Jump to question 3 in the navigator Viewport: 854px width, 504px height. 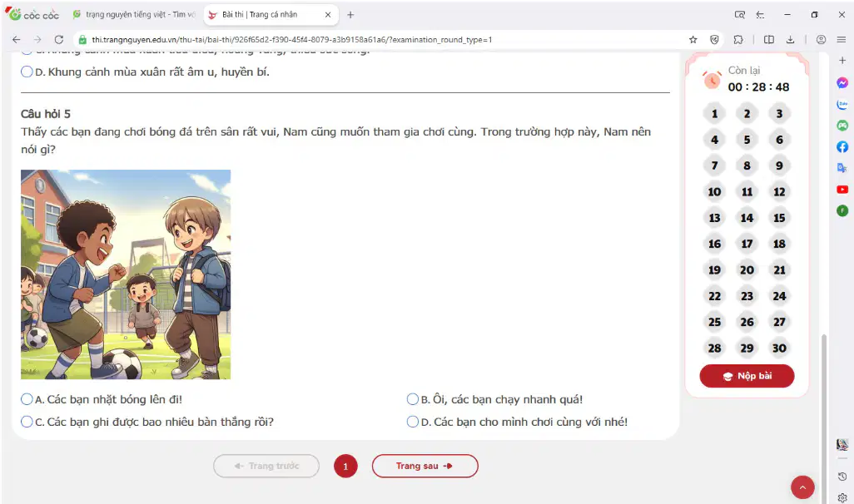[779, 114]
